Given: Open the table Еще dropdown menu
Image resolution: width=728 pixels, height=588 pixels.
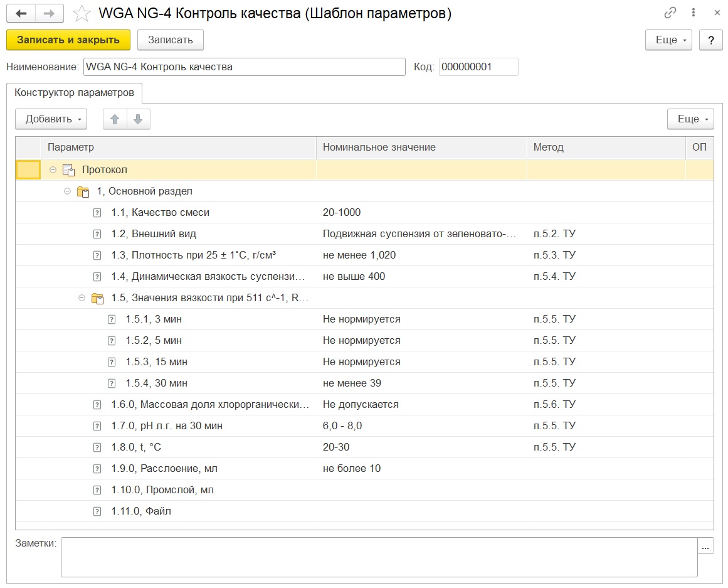Looking at the screenshot, I should (x=690, y=119).
